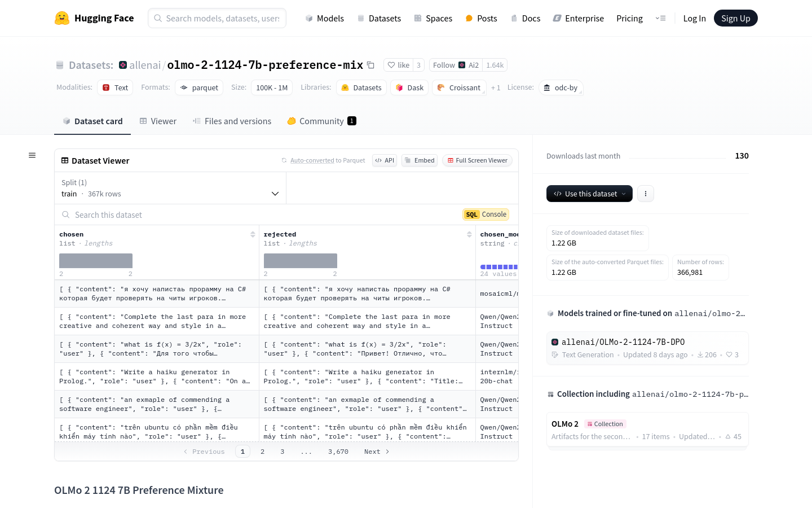
Task: Open the Enterprise nav item
Action: [579, 18]
